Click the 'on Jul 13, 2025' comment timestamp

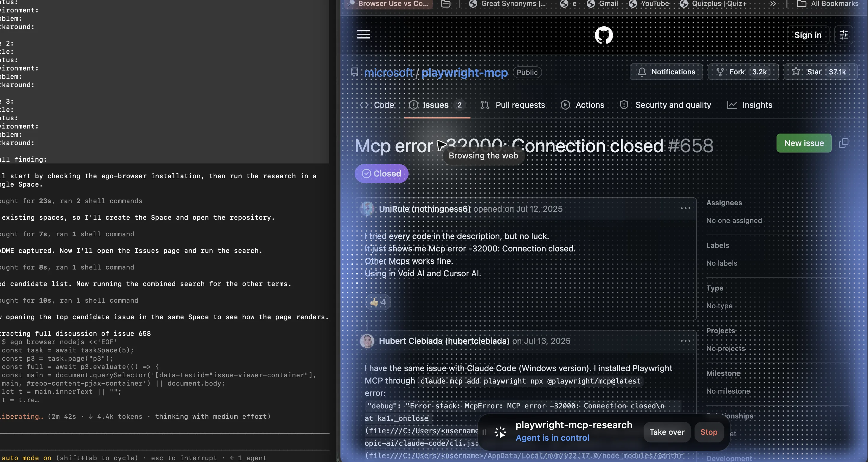(541, 341)
